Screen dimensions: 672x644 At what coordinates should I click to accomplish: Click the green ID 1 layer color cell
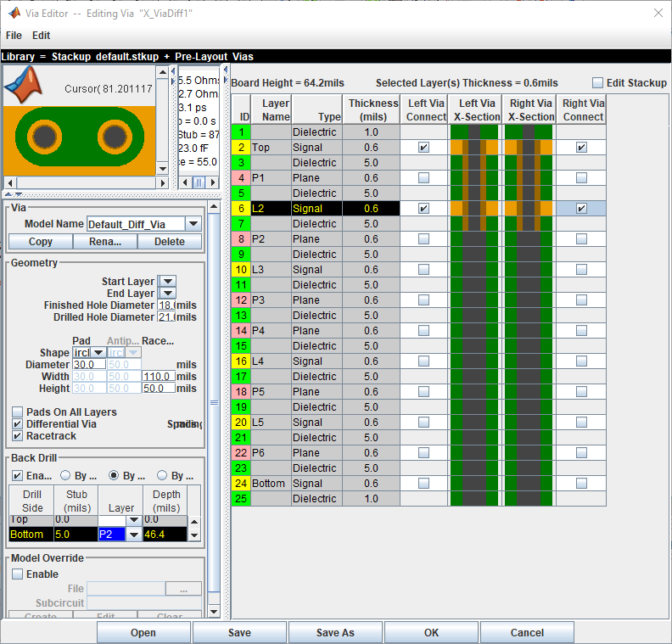(241, 132)
